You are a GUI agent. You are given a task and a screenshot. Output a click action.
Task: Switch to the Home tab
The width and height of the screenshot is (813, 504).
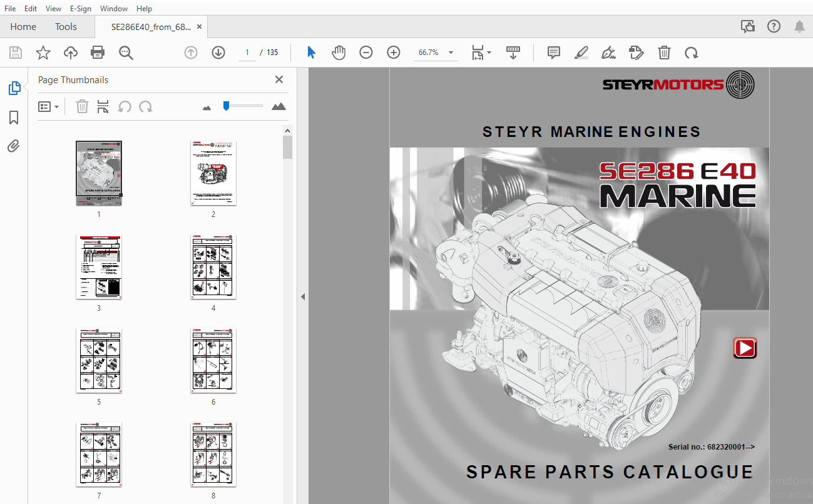(x=23, y=26)
